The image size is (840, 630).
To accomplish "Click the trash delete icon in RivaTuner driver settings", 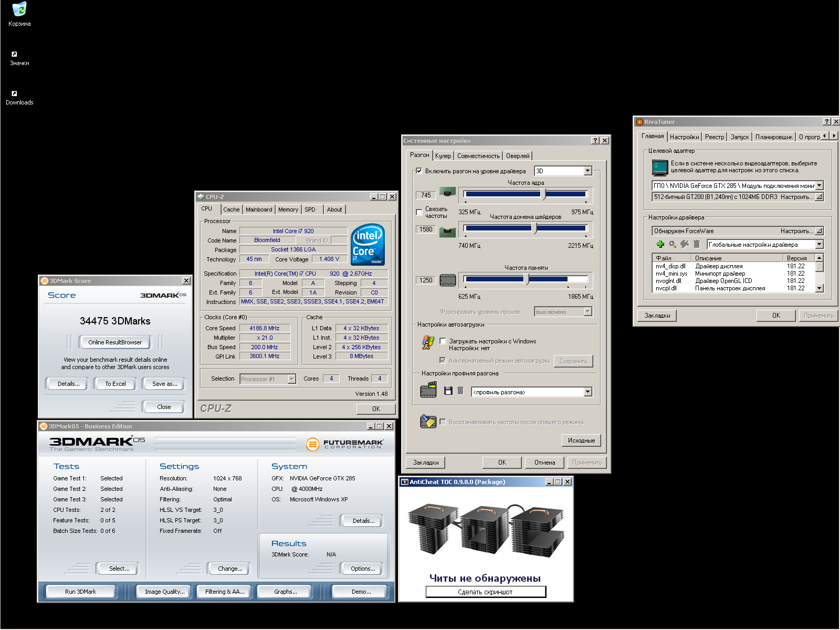I will (697, 244).
